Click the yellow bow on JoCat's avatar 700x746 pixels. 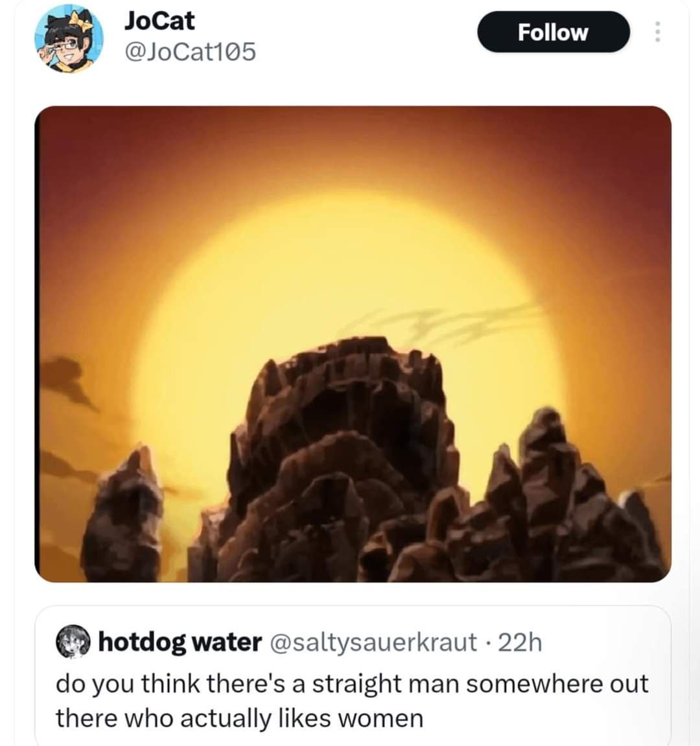click(x=81, y=21)
